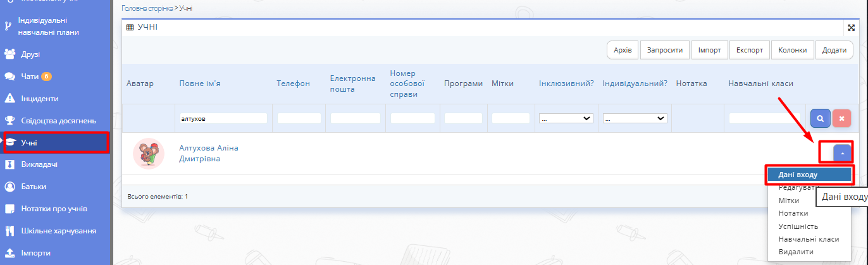Open Свідоцтва досягнень via trophy icon
This screenshot has width=868, height=265.
[x=9, y=120]
